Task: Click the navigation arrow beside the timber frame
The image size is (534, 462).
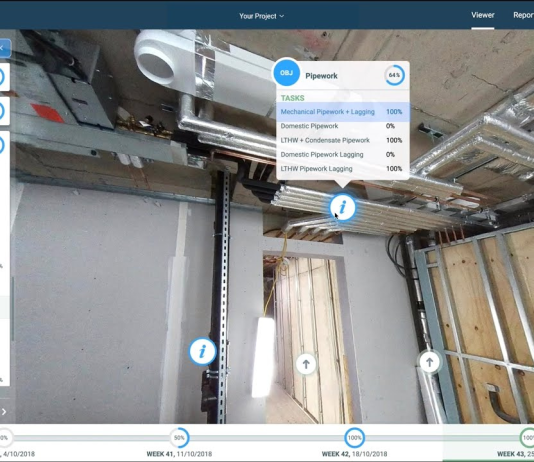Action: pyautogui.click(x=429, y=362)
